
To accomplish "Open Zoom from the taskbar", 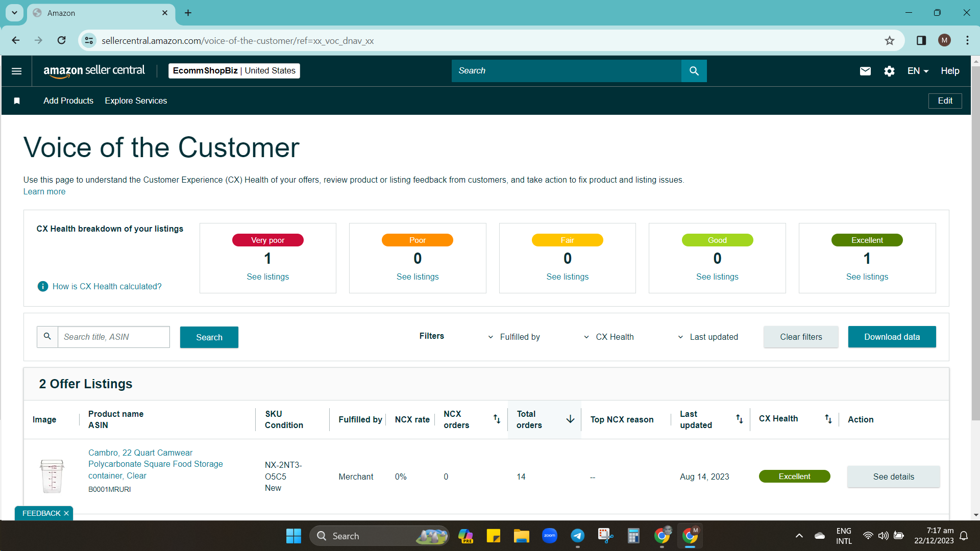I will [549, 536].
